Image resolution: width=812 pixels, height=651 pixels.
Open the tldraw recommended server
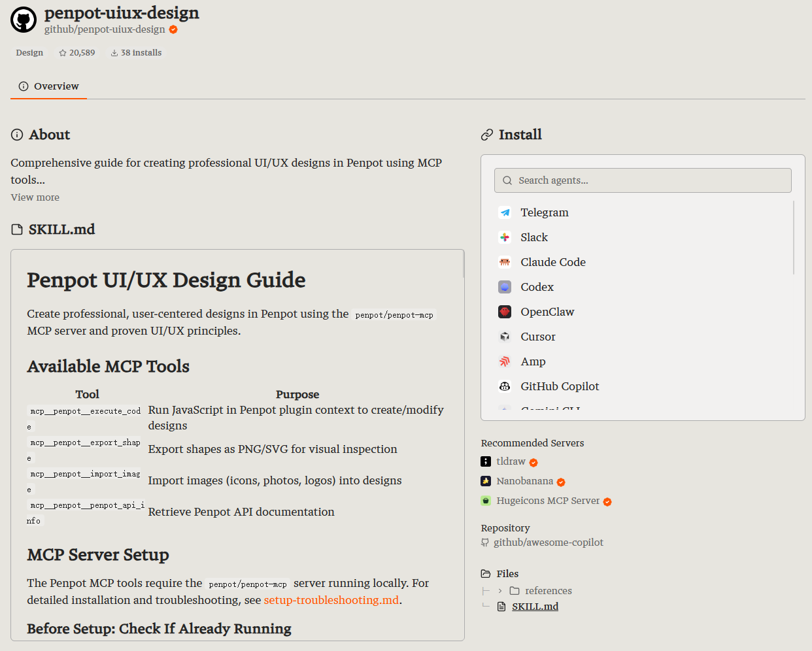tap(511, 461)
